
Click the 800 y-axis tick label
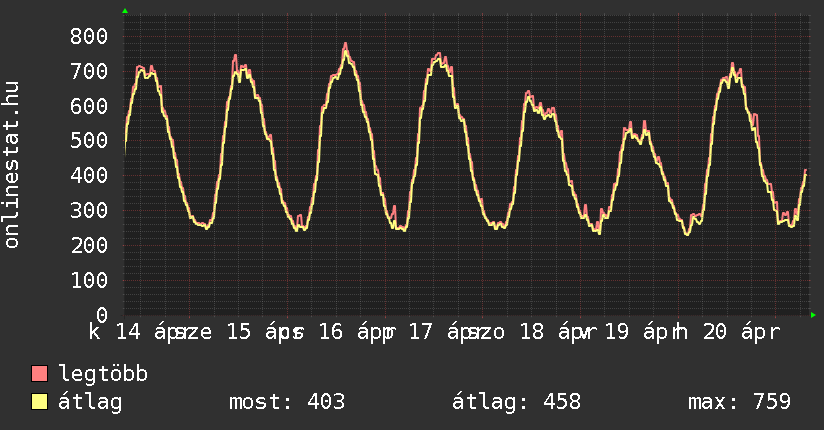89,36
